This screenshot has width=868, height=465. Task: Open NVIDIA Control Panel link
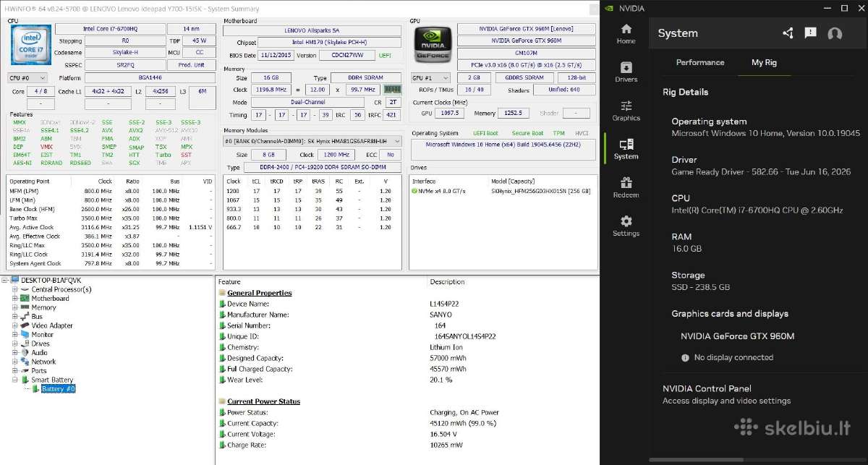pos(707,388)
